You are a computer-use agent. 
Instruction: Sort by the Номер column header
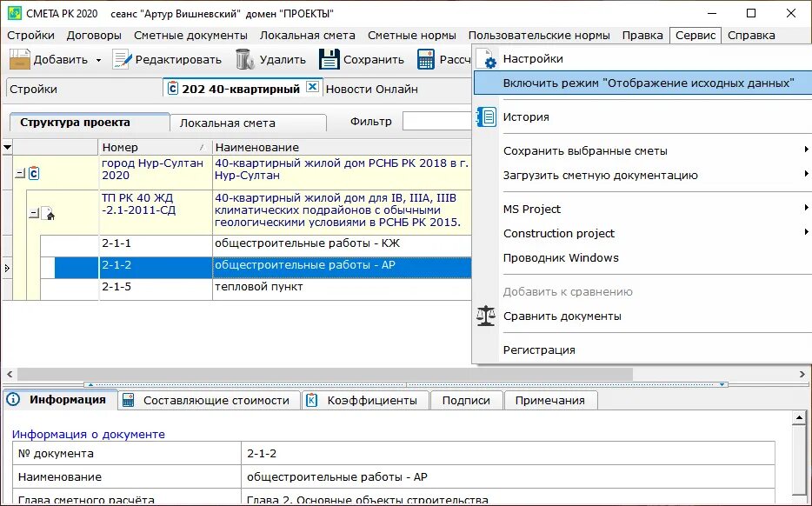point(155,147)
